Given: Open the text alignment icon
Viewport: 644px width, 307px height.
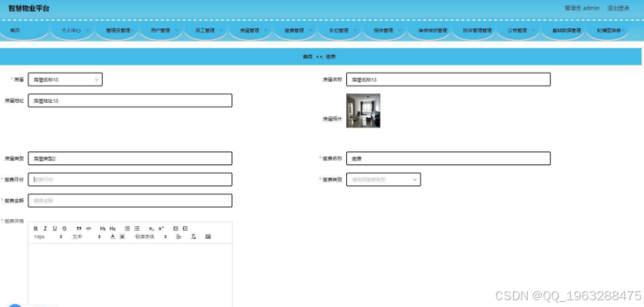Looking at the screenshot, I should point(178,237).
